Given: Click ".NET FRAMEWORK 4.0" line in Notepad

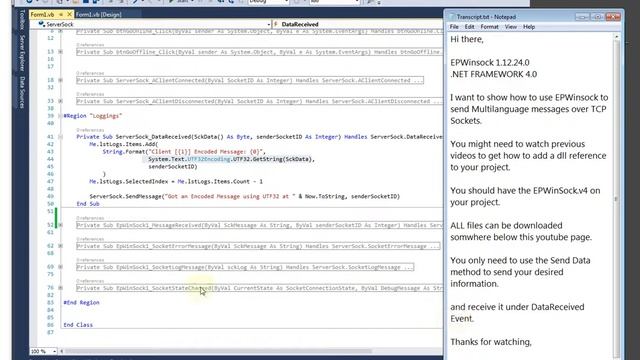Looking at the screenshot, I should coord(493,74).
